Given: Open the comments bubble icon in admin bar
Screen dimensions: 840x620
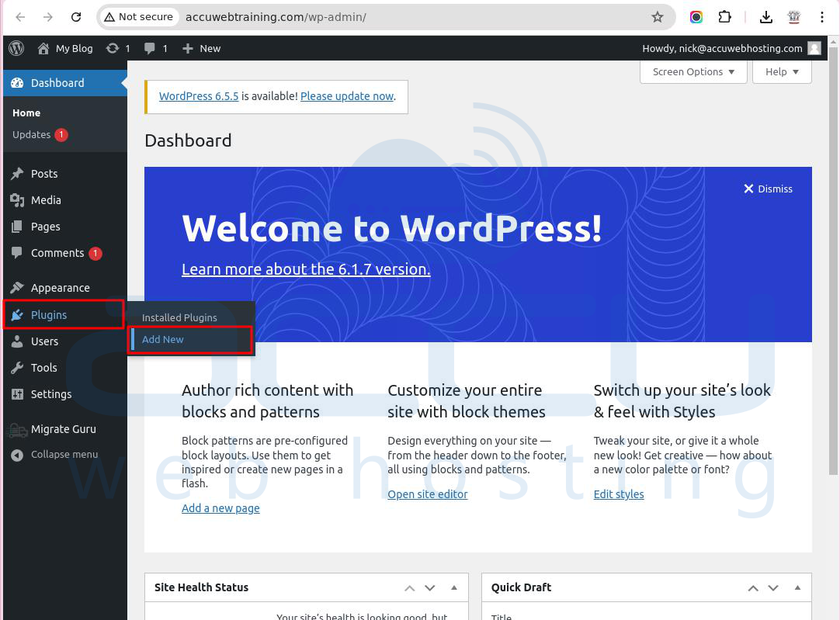Looking at the screenshot, I should [150, 48].
